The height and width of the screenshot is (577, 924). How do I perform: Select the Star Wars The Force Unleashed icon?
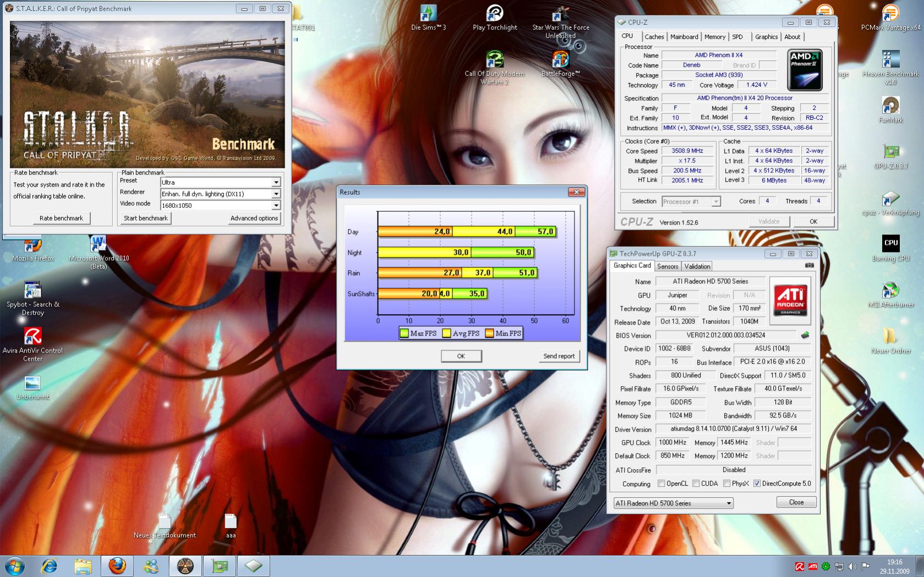(560, 22)
